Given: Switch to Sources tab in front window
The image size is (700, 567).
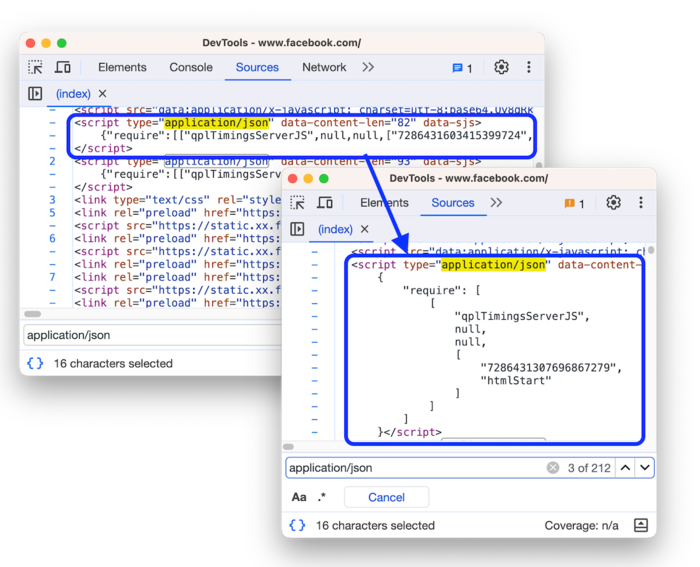Looking at the screenshot, I should [x=453, y=203].
